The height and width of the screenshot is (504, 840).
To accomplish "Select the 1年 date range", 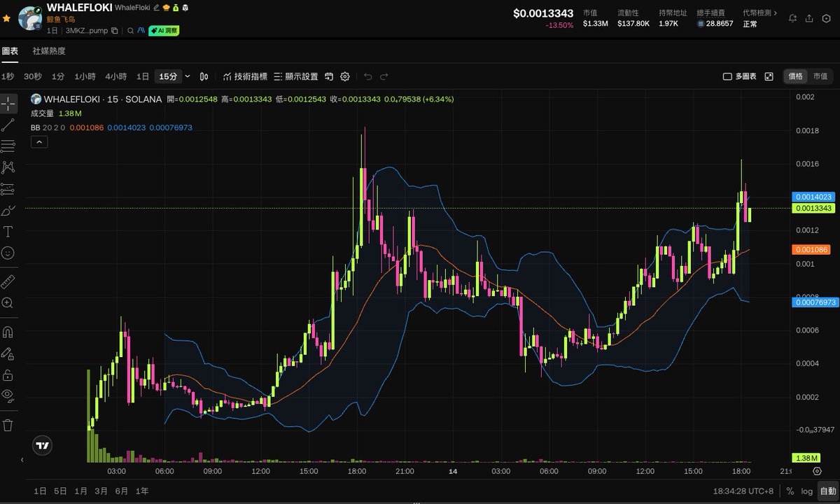I will click(x=142, y=491).
